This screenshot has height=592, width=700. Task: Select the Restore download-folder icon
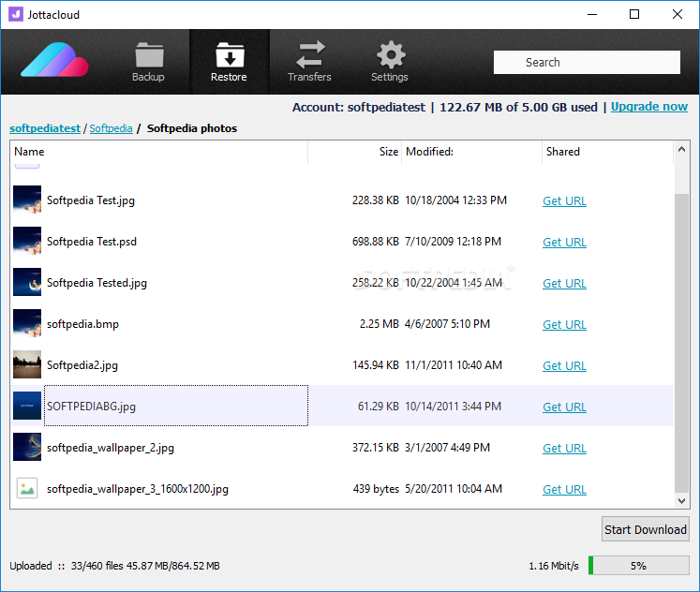[x=230, y=55]
